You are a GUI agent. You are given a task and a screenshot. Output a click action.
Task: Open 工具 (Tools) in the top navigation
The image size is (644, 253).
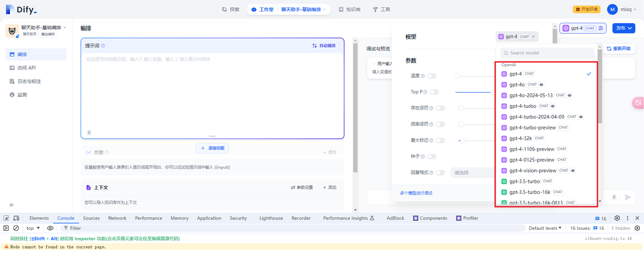pos(381,10)
